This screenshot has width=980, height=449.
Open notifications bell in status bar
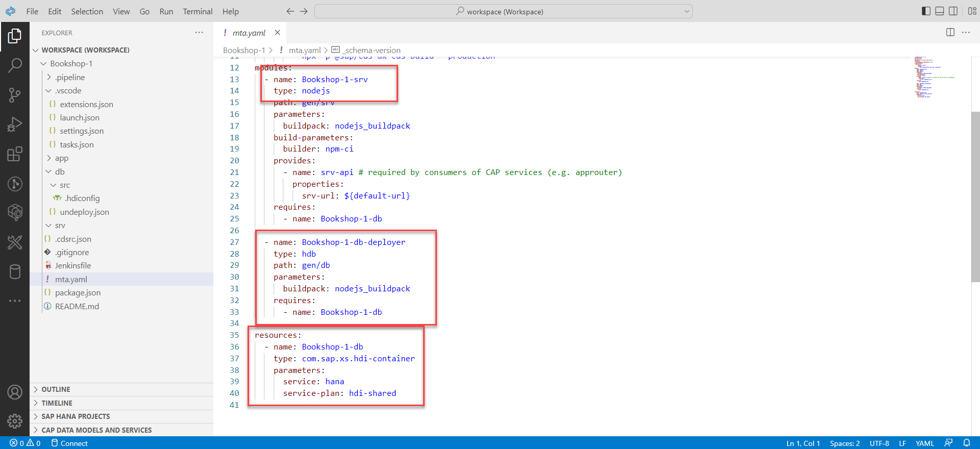967,443
